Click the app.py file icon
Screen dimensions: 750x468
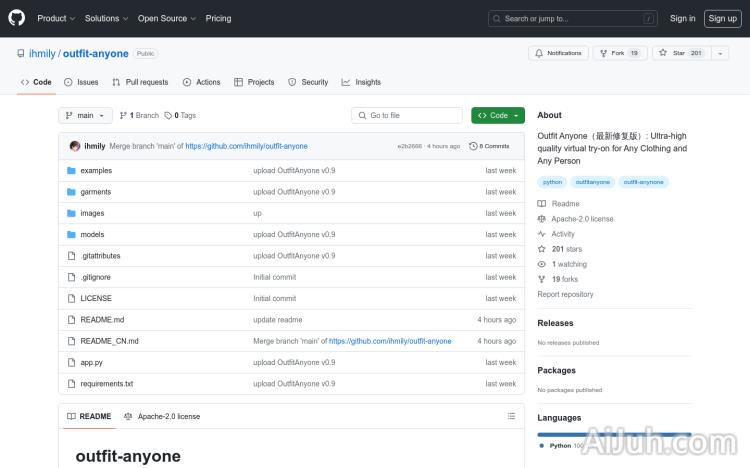(x=71, y=362)
